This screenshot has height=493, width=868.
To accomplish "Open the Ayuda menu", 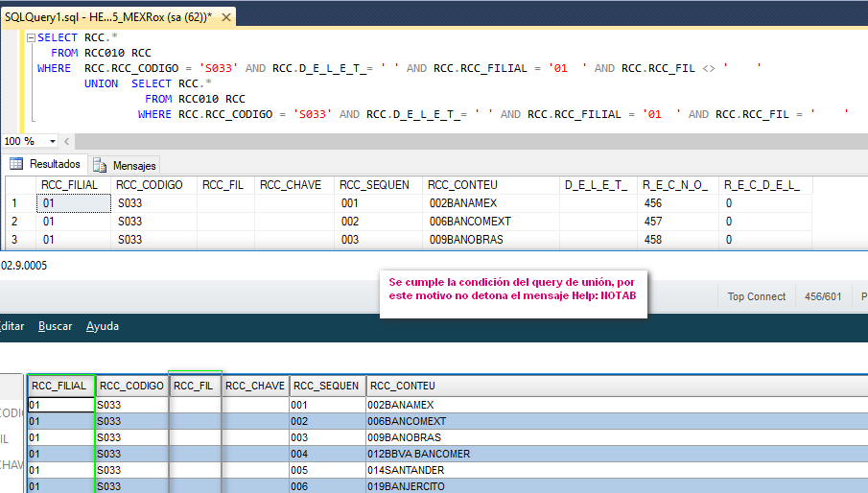I will point(103,326).
